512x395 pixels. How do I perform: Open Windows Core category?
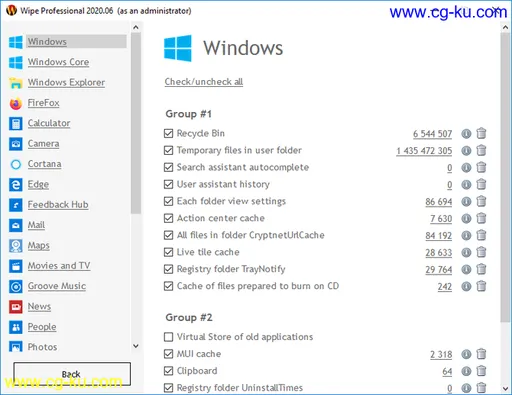click(58, 62)
